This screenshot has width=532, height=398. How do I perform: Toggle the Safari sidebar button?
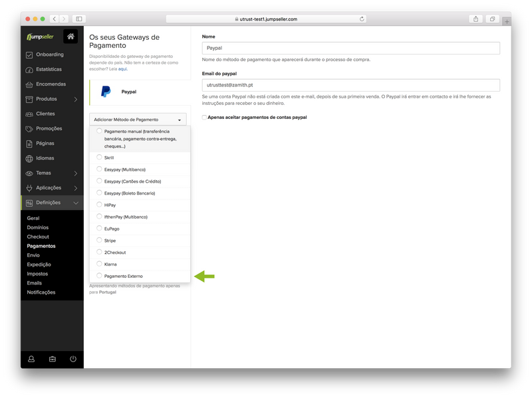[x=78, y=19]
